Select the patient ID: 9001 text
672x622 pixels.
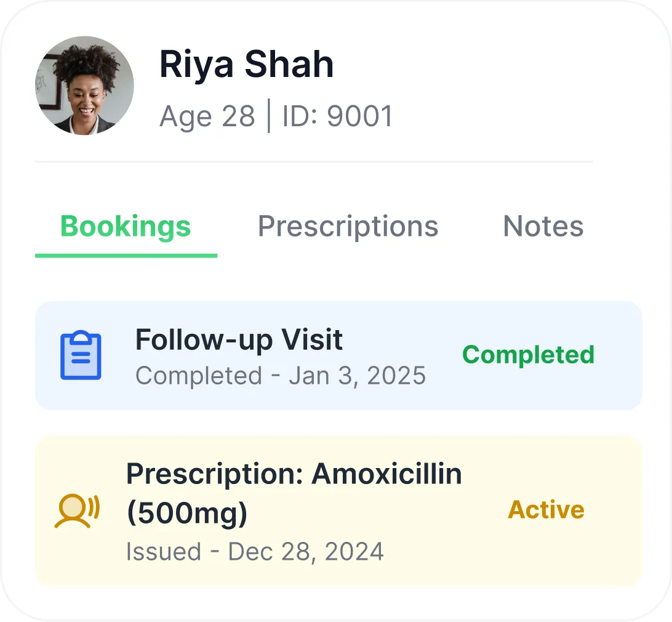pyautogui.click(x=337, y=116)
